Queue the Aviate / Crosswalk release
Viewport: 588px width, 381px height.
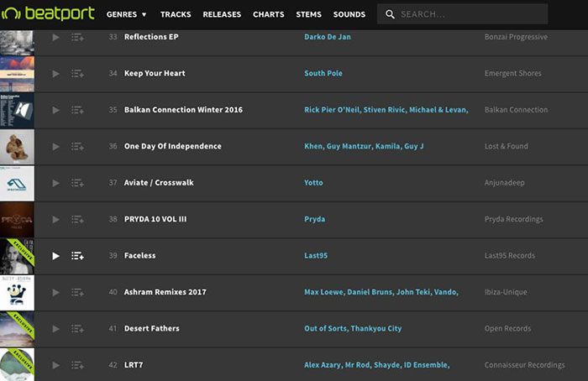(x=77, y=183)
